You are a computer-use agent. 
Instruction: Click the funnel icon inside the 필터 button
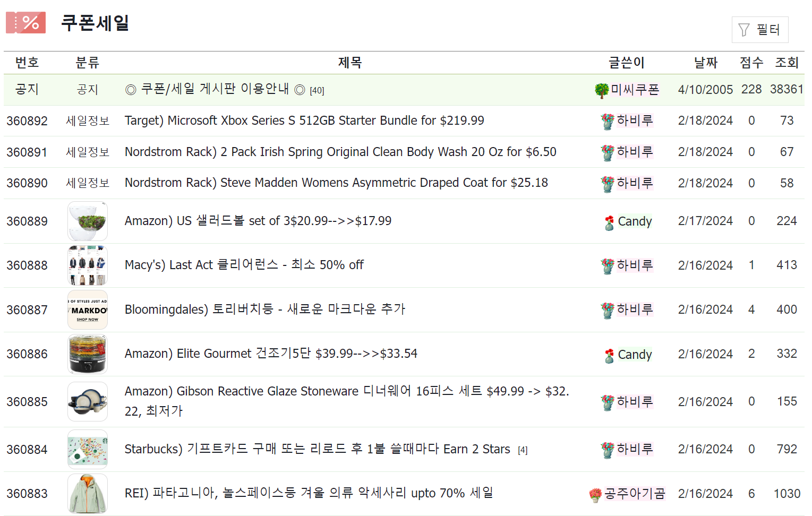745,30
